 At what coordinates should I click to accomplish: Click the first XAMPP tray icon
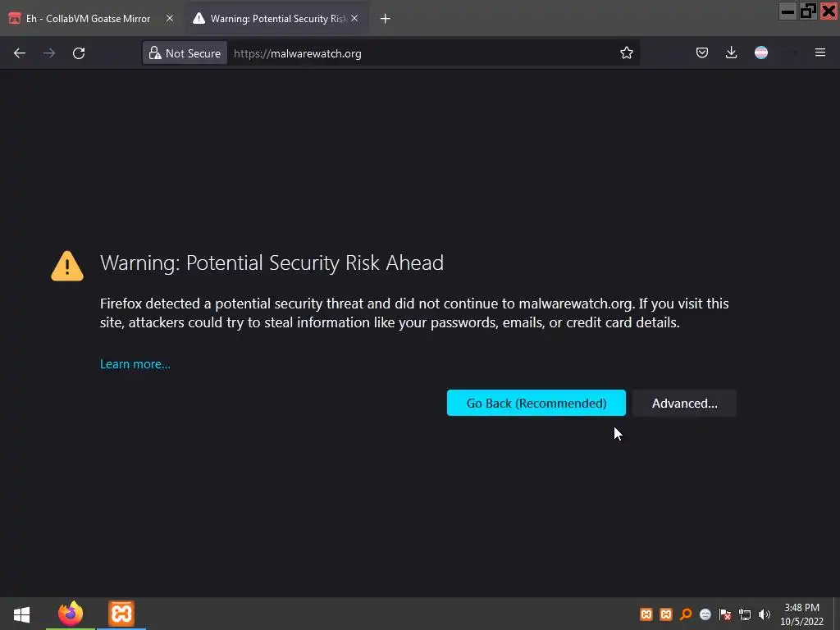click(x=646, y=614)
